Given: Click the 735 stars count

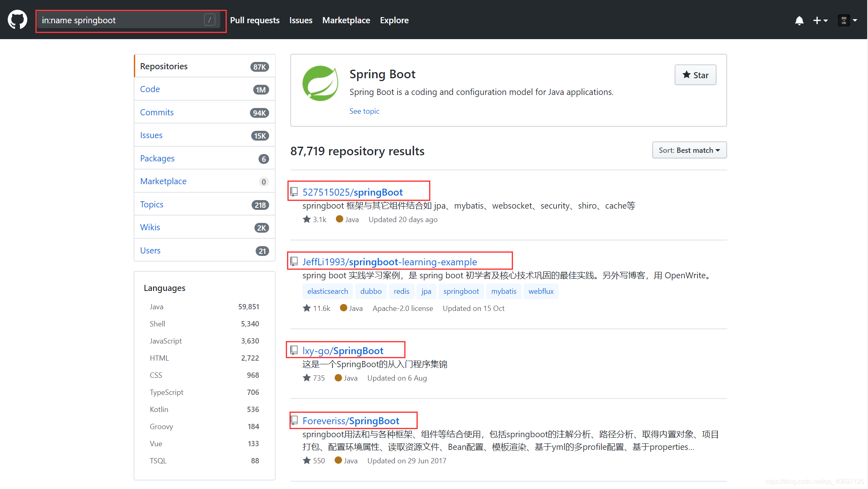Looking at the screenshot, I should 314,378.
